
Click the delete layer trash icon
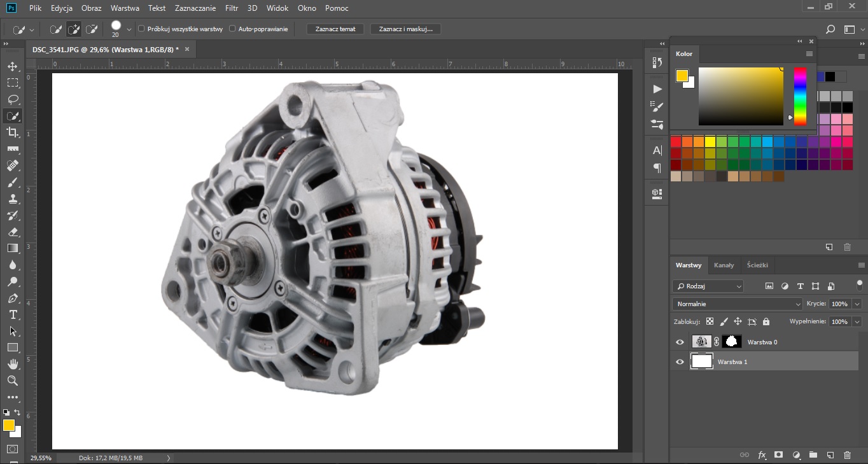coord(846,455)
